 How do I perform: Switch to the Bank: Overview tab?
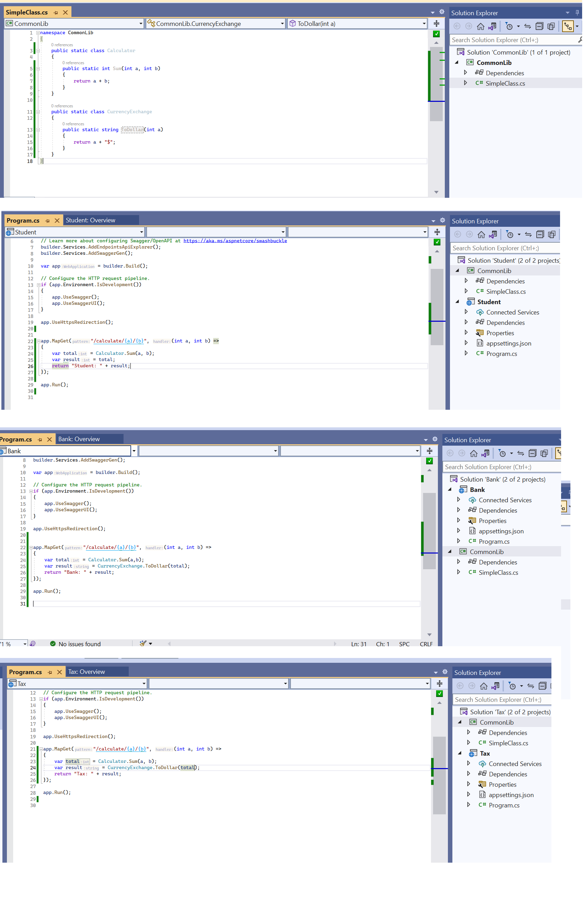tap(79, 439)
